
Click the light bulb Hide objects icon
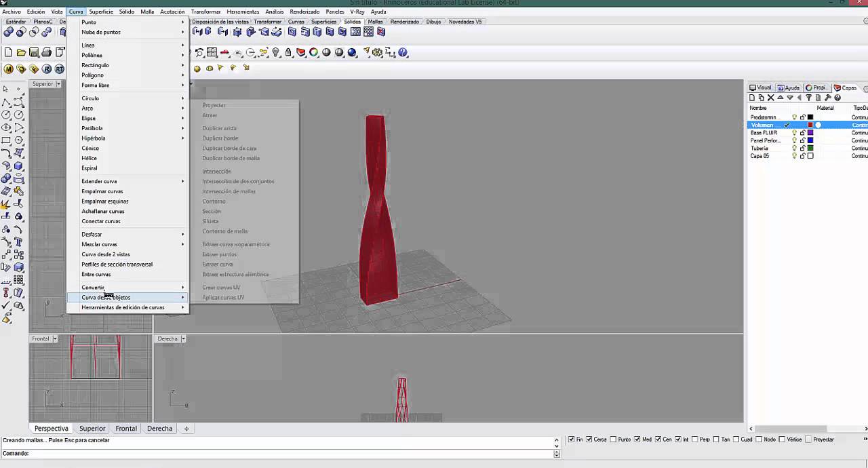click(276, 52)
